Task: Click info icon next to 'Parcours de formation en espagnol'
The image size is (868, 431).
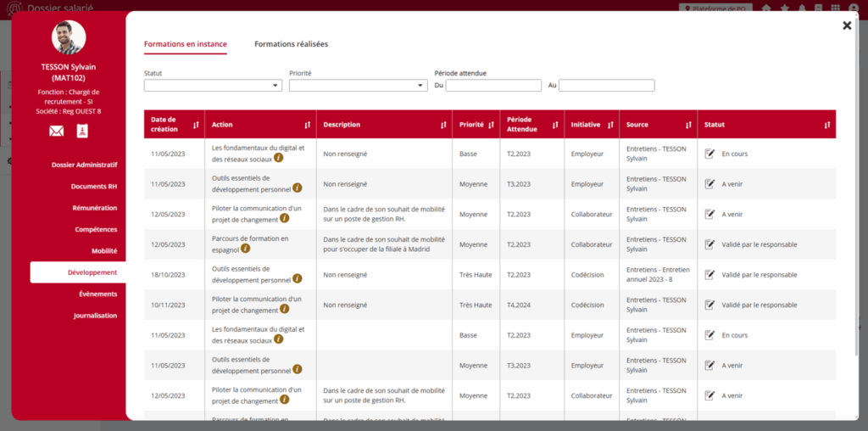Action: tap(246, 249)
